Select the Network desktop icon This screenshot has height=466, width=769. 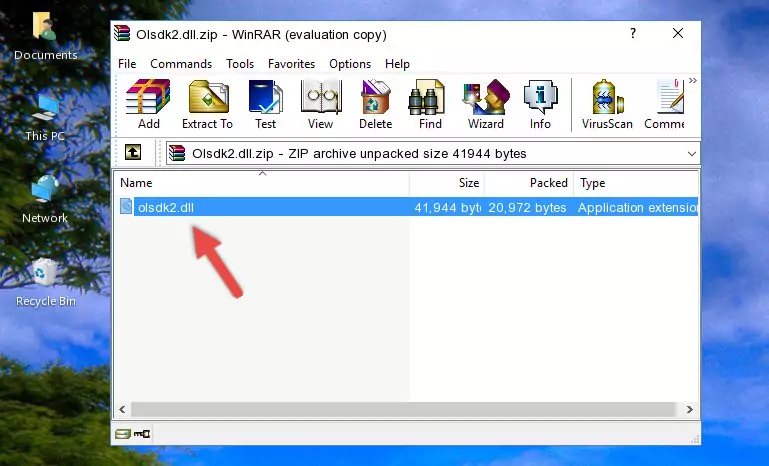[45, 199]
